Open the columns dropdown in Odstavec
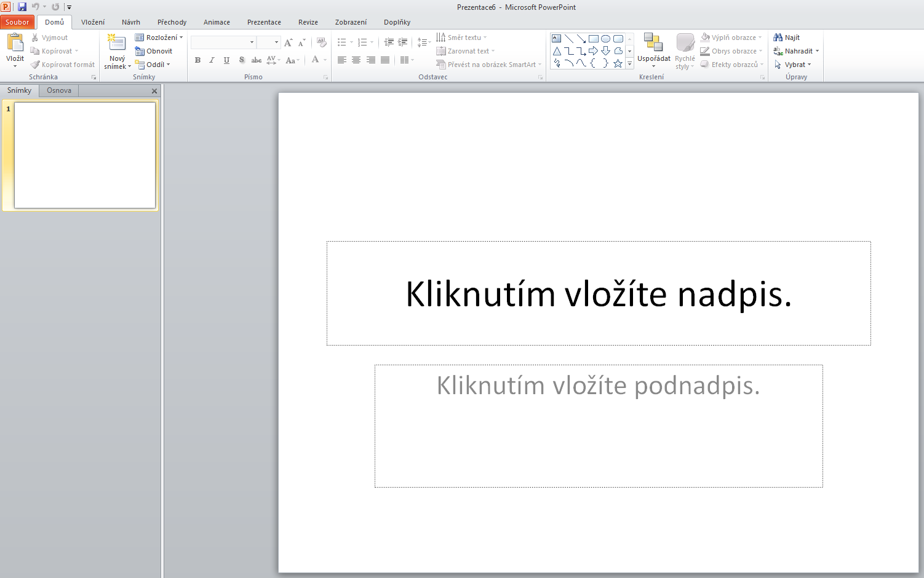Viewport: 924px width, 578px height. [x=407, y=60]
